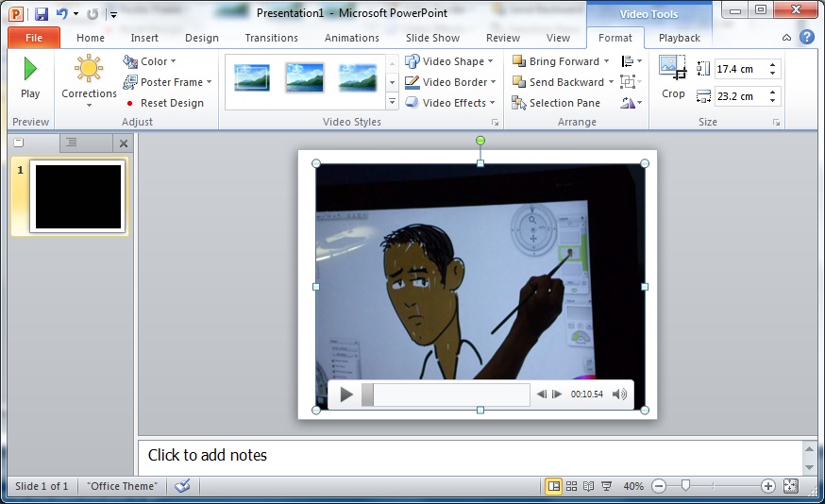Increase video height with spinner up arrow
The height and width of the screenshot is (504, 825).
[772, 65]
